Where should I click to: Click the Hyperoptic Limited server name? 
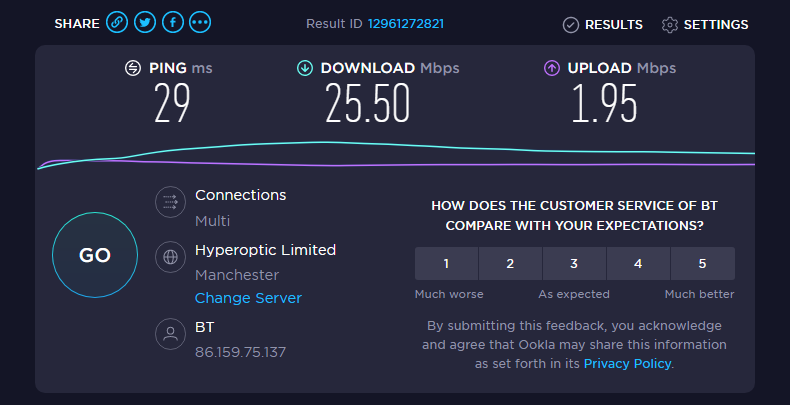pos(265,250)
